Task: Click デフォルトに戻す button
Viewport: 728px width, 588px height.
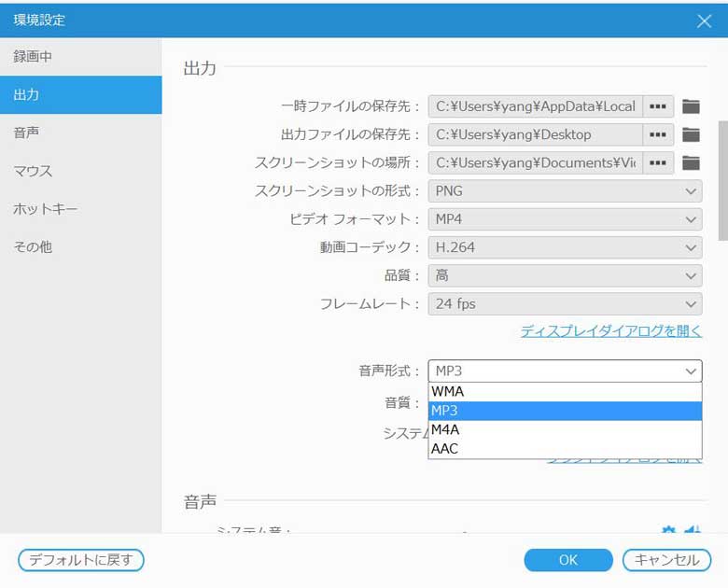Action: click(81, 560)
